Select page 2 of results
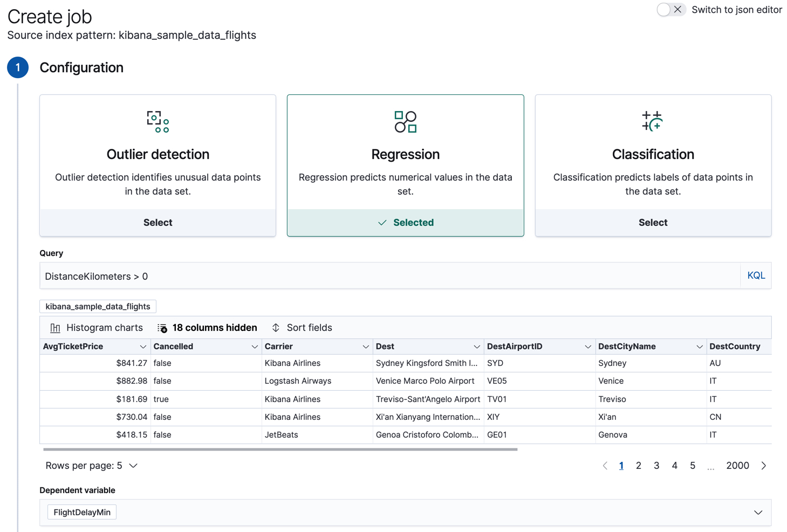 coord(639,465)
